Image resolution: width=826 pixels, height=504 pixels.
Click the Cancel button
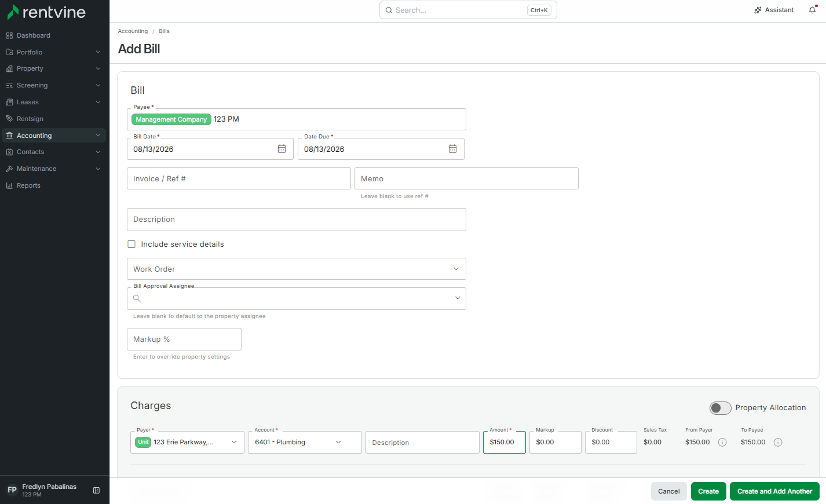[669, 491]
